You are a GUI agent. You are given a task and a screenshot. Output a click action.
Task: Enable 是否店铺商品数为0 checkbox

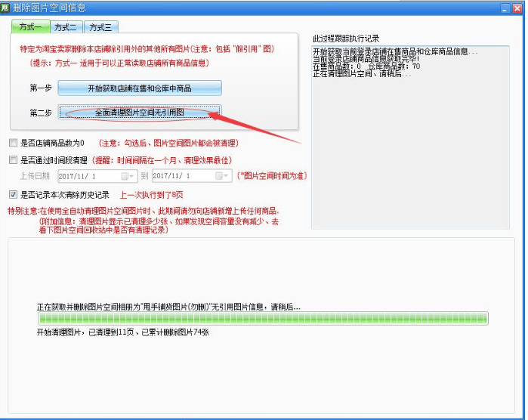click(13, 143)
